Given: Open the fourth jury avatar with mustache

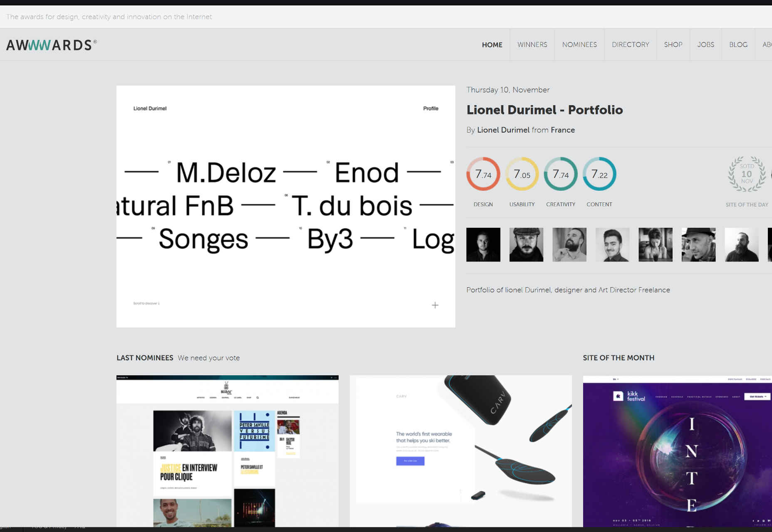Looking at the screenshot, I should pos(612,244).
